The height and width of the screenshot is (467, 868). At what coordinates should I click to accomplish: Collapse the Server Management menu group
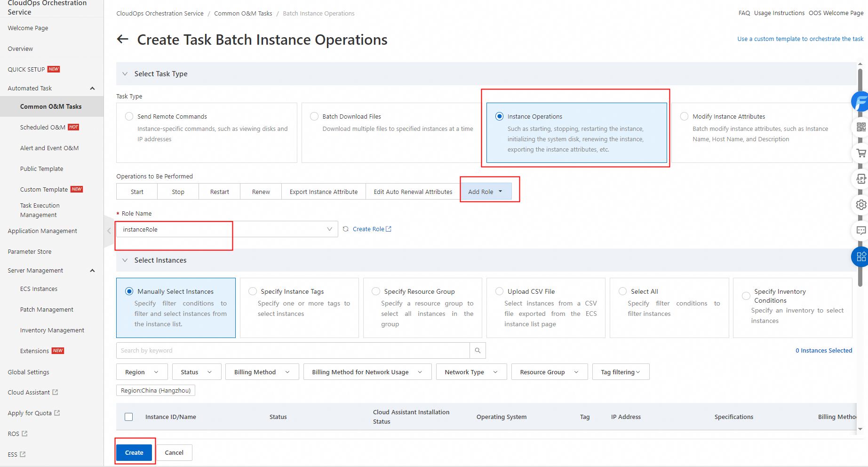[92, 271]
